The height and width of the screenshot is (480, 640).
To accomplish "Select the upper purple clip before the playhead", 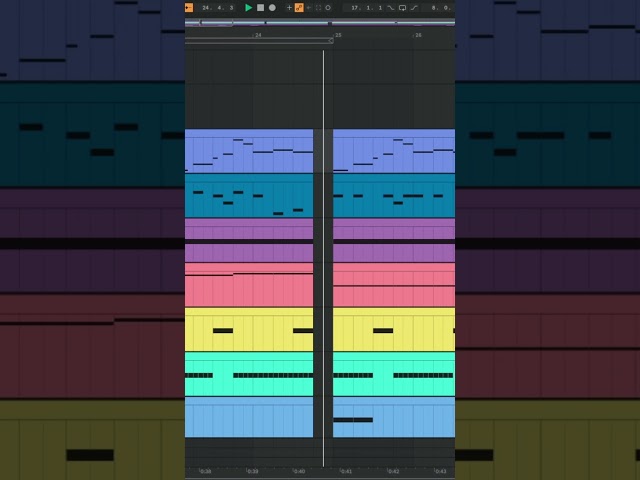I will coord(249,229).
